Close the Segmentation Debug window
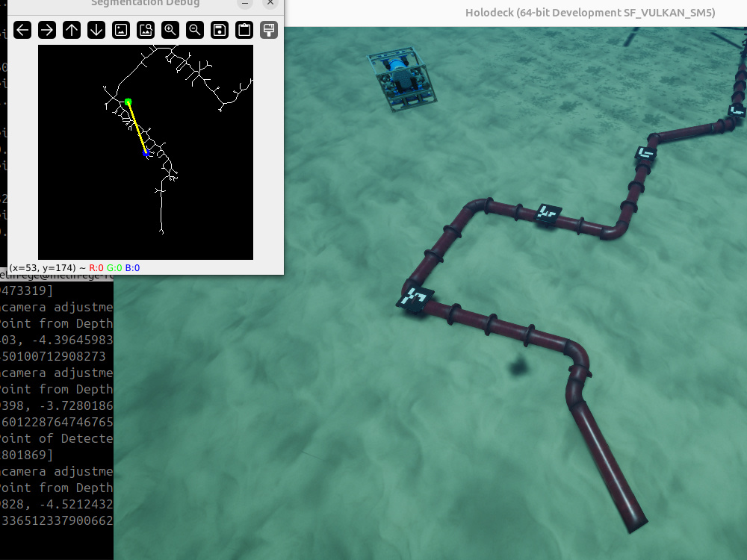 (x=270, y=4)
